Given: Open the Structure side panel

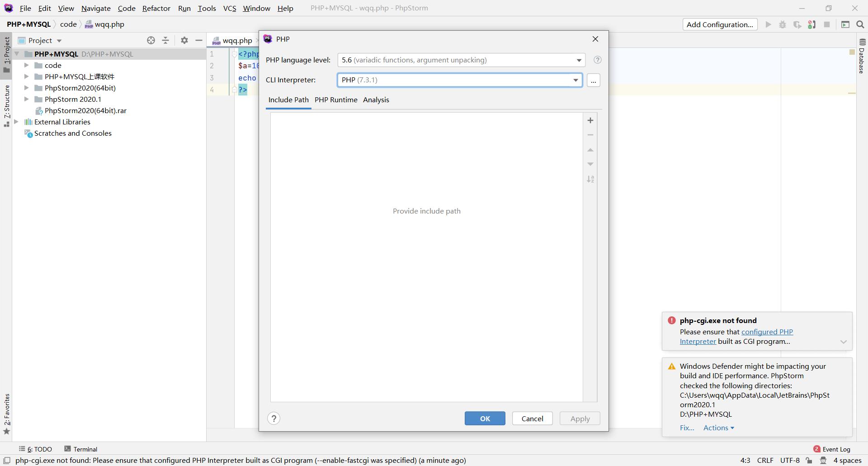Looking at the screenshot, I should (x=6, y=105).
